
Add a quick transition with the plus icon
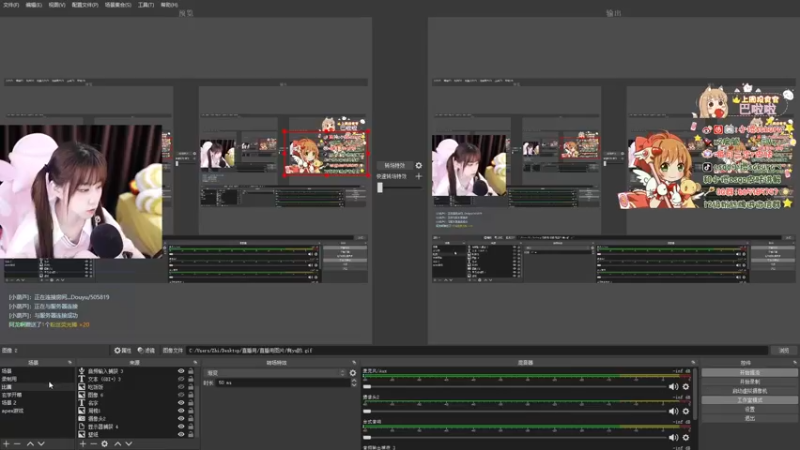[419, 177]
